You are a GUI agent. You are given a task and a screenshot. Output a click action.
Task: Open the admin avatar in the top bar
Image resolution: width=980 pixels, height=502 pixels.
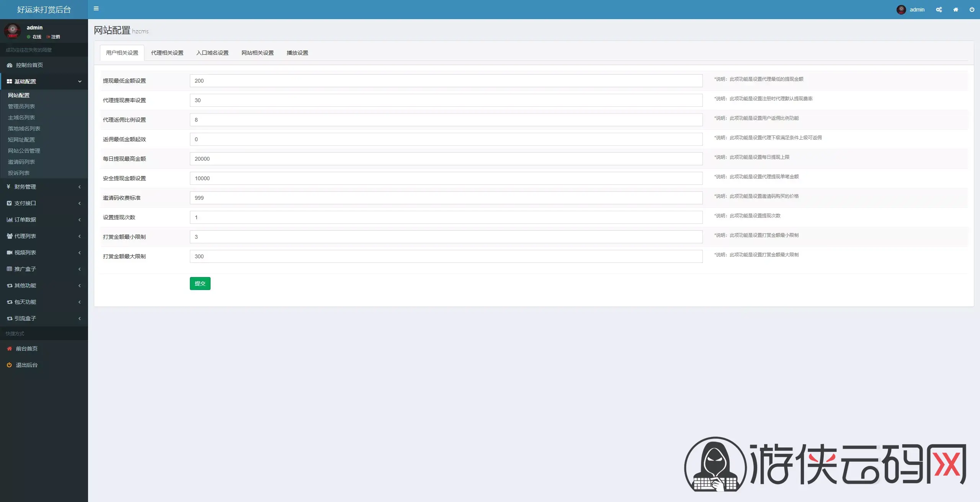coord(901,10)
